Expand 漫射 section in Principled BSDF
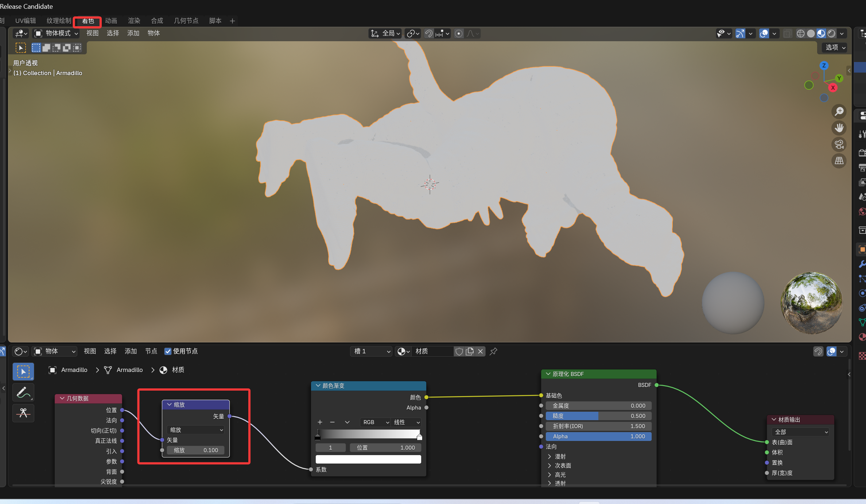Screen dimensions: 866x504 pos(549,456)
